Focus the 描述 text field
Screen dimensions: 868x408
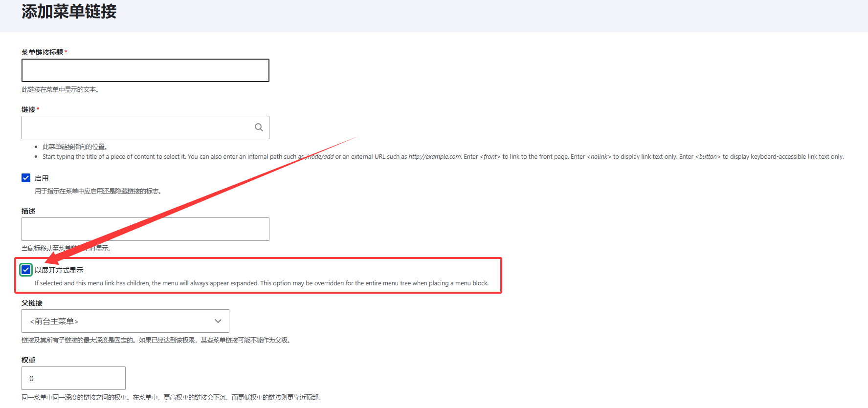coord(145,229)
